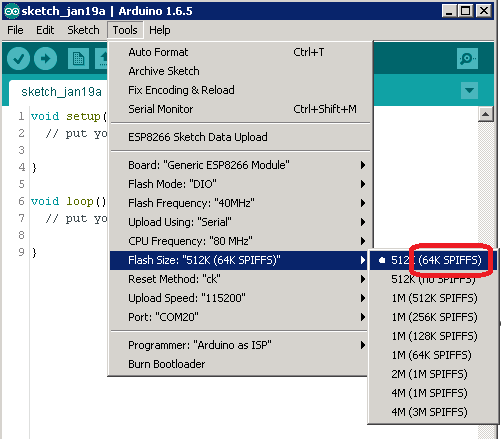Screen dimensions: 501x439
Task: Click the New sketch file icon
Action: click(78, 59)
